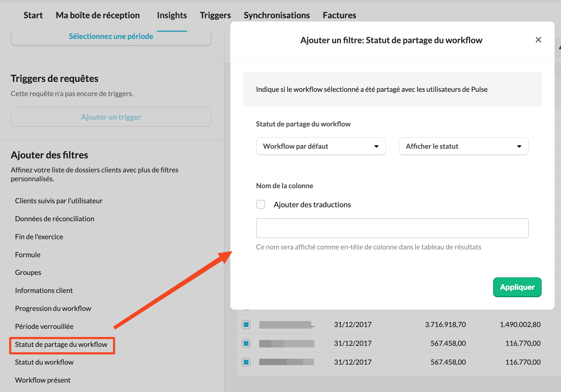
Task: Add the Informations client filter
Action: pyautogui.click(x=44, y=291)
